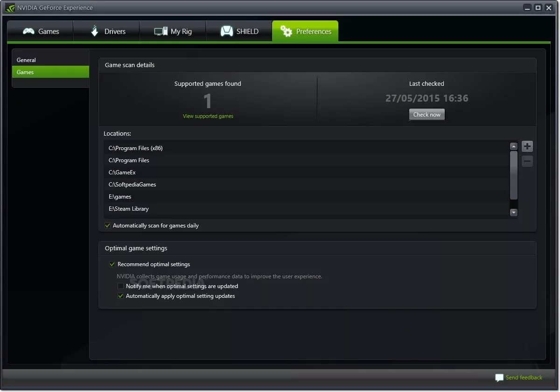Click the locations list scroll down arrow
560x392 pixels.
[x=514, y=213]
